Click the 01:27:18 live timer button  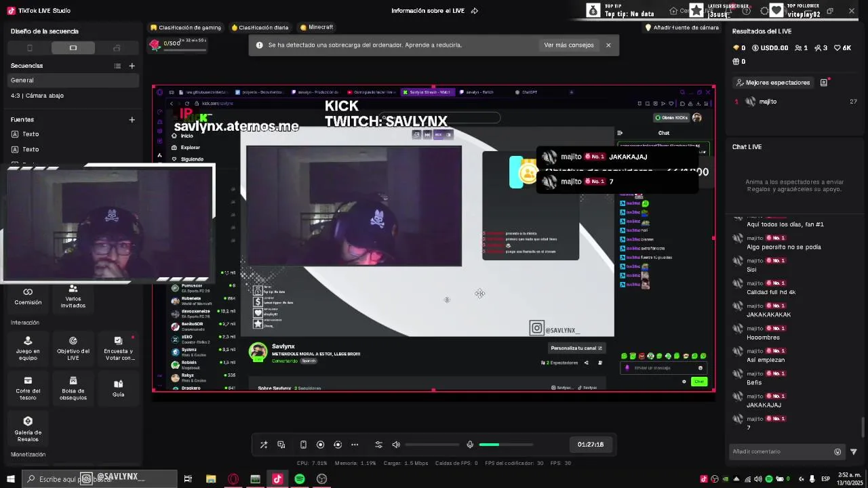click(x=591, y=445)
